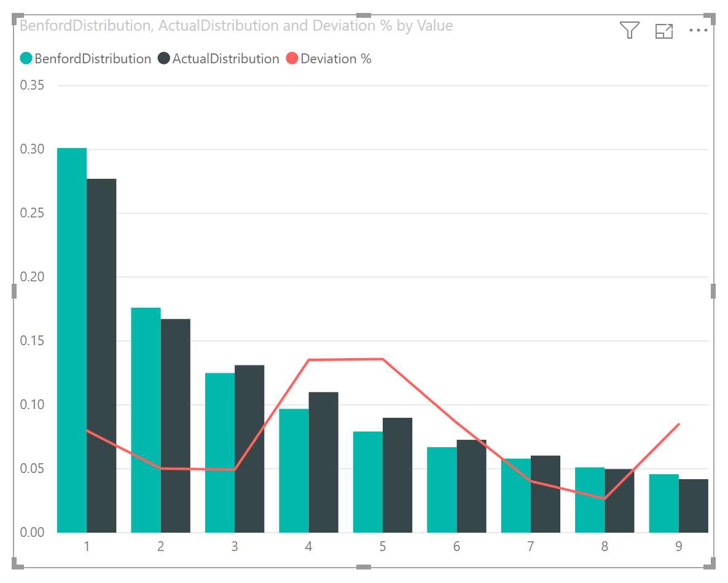Screen dimensions: 728x583
Task: Open the visual filters funnel icon
Action: click(x=630, y=31)
